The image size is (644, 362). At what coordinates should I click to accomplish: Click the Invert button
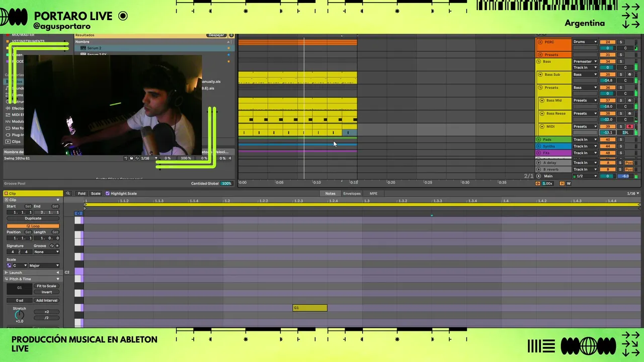46,292
